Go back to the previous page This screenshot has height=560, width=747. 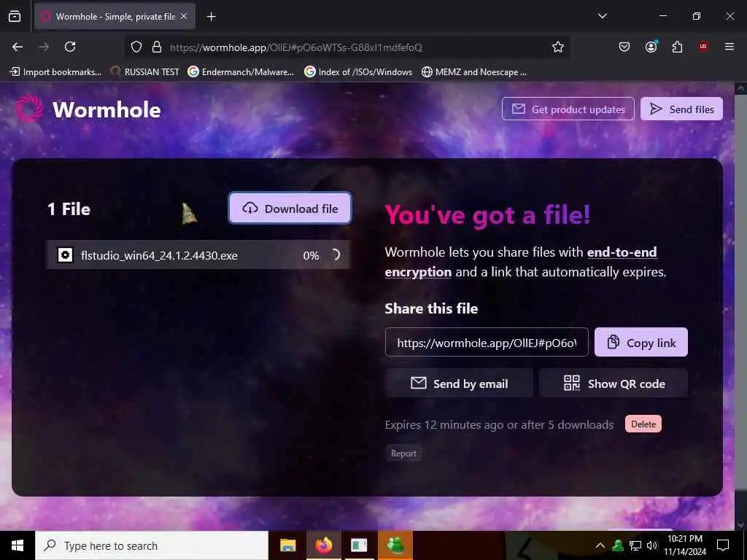(x=18, y=47)
